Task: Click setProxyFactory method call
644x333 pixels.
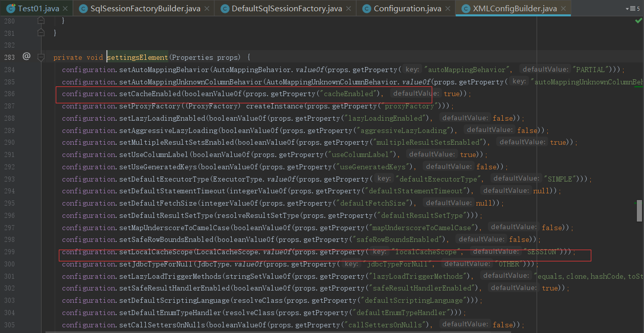Action: (x=150, y=106)
